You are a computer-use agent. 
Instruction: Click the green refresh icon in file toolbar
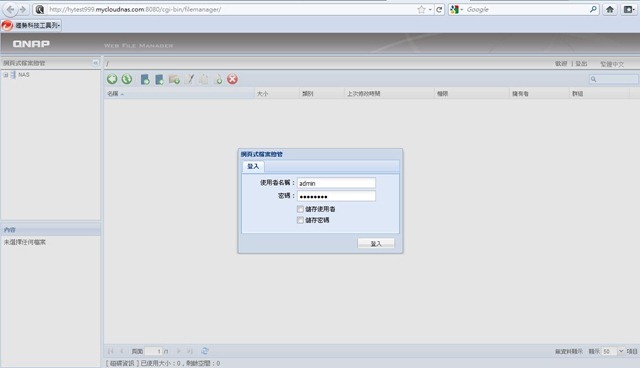point(127,79)
